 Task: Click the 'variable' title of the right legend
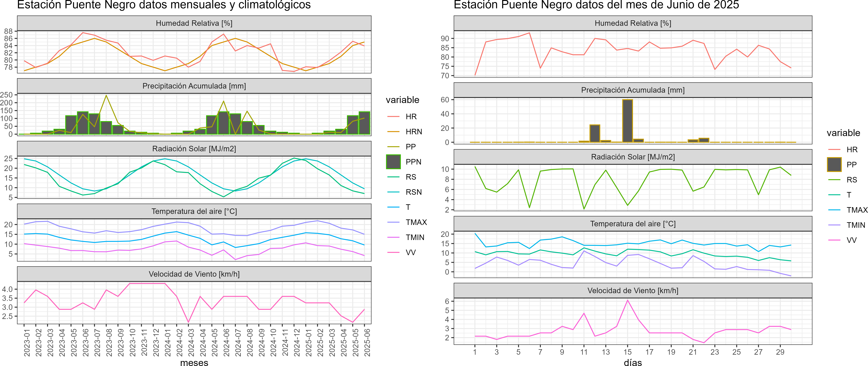pyautogui.click(x=843, y=133)
